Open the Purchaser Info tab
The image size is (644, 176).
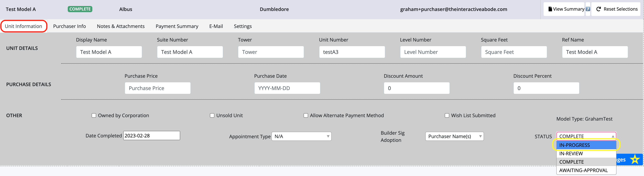[69, 26]
